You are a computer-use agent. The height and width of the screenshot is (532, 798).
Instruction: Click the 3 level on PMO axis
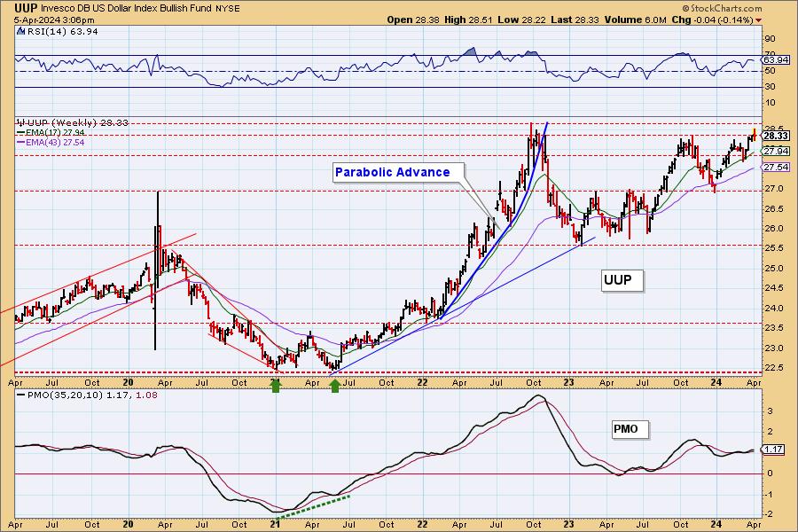pyautogui.click(x=770, y=411)
